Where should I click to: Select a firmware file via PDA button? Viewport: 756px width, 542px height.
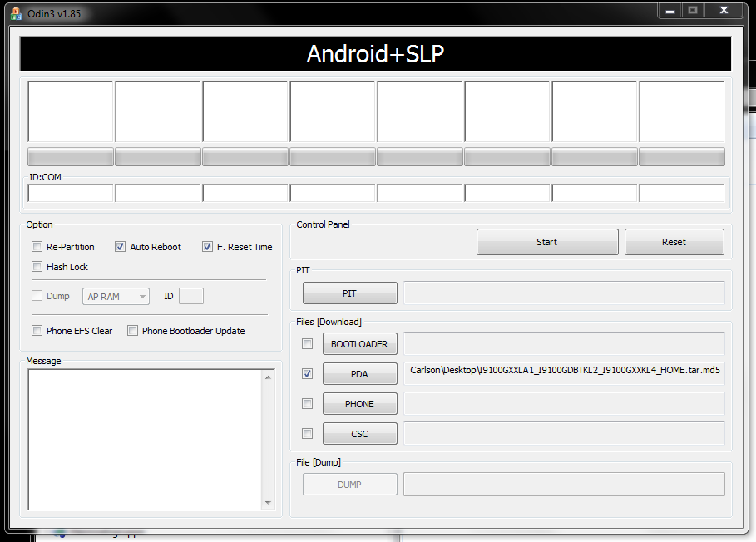click(359, 374)
